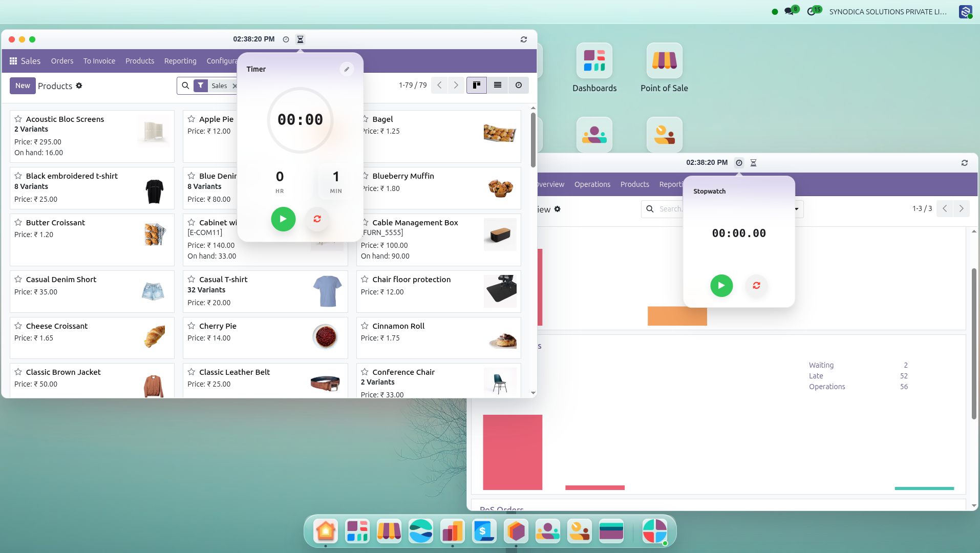This screenshot has width=980, height=553.
Task: Start the Timer with the green play button
Action: coord(283,219)
